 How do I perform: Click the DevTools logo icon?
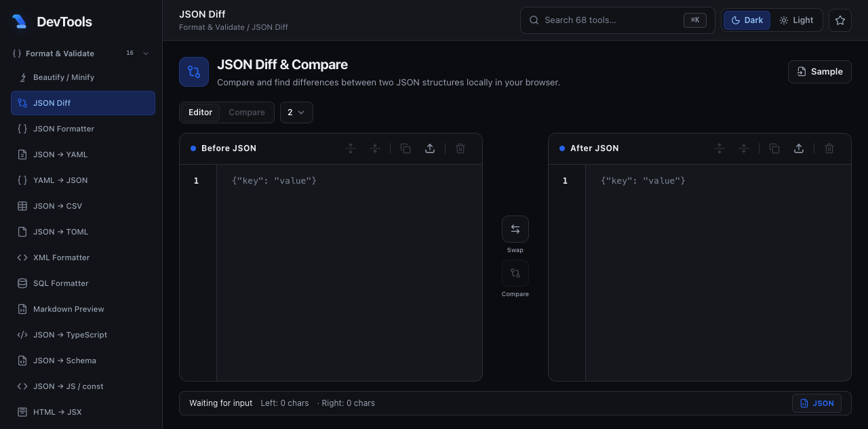tap(19, 22)
